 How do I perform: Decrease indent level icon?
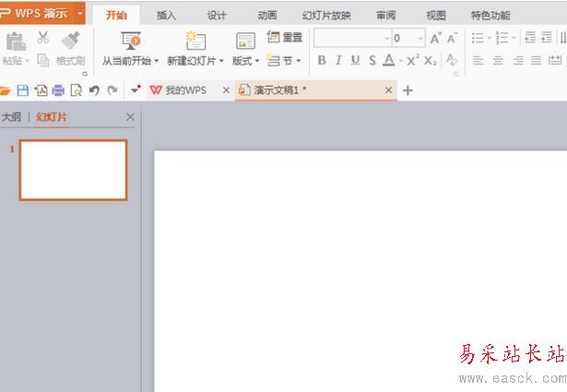coord(530,37)
